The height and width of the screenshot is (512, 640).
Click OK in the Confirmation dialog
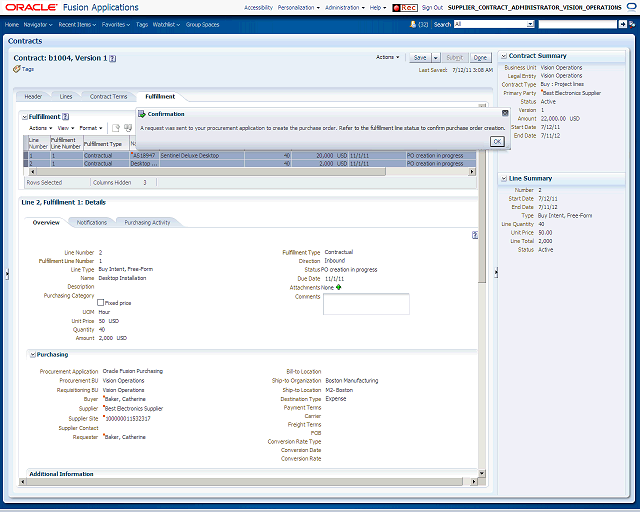point(497,141)
